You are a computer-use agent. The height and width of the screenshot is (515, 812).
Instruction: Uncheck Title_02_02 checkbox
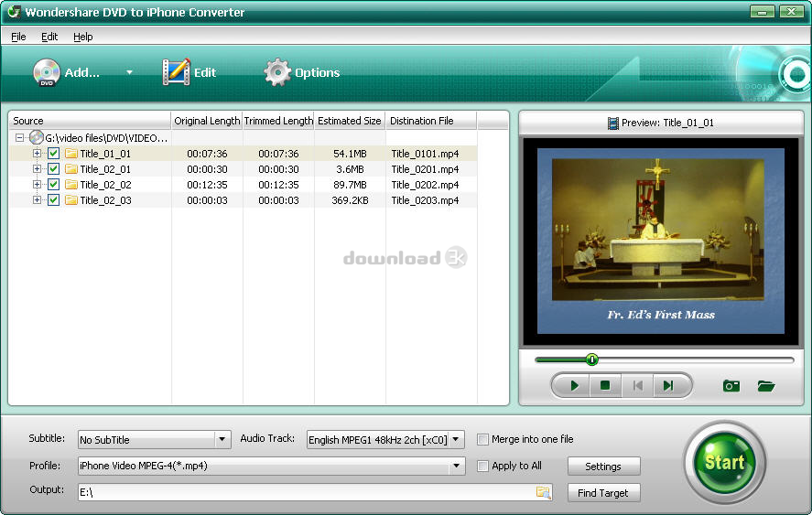coord(53,184)
